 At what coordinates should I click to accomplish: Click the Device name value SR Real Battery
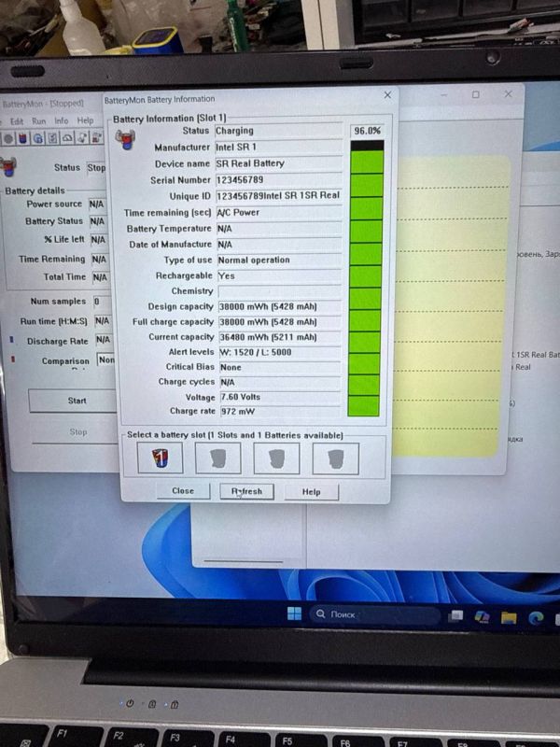tap(278, 163)
